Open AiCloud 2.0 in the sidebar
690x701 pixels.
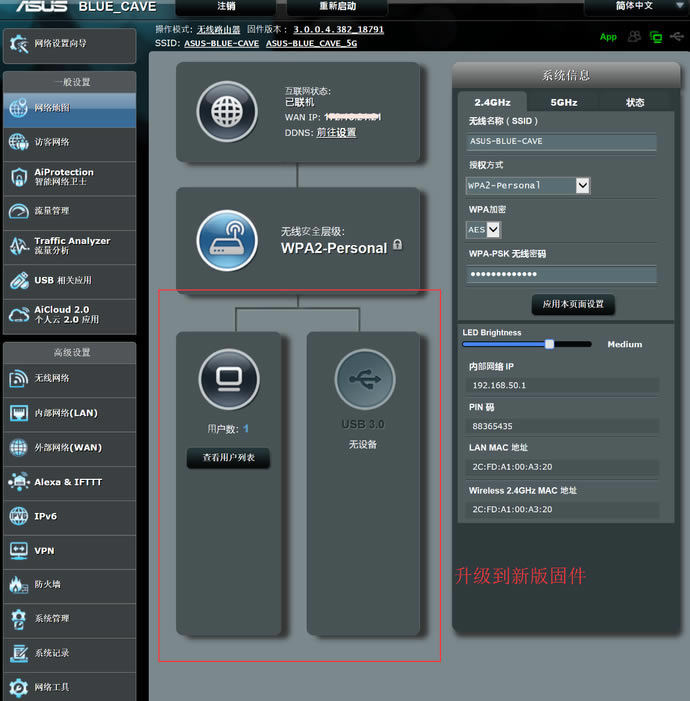click(x=69, y=315)
